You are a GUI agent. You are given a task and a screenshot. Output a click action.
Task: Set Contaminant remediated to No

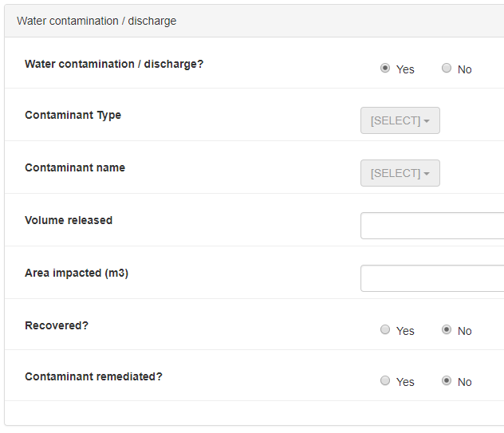(x=447, y=381)
